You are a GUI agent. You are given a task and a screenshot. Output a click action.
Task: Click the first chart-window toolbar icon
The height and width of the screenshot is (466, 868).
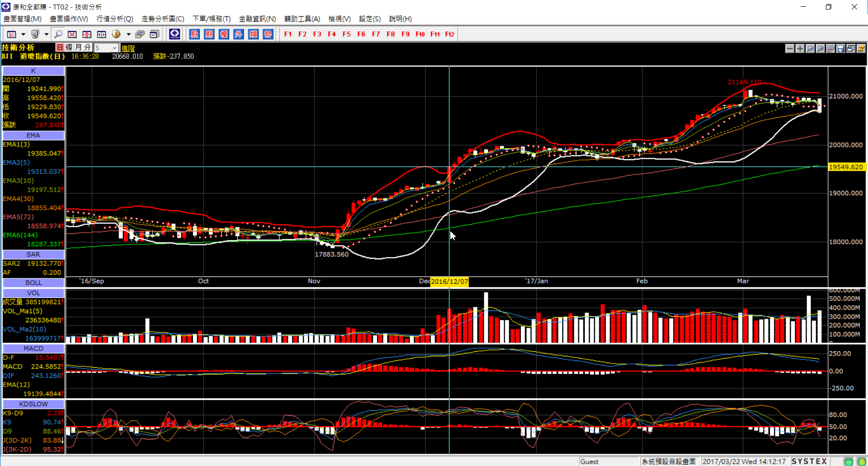(x=12, y=34)
